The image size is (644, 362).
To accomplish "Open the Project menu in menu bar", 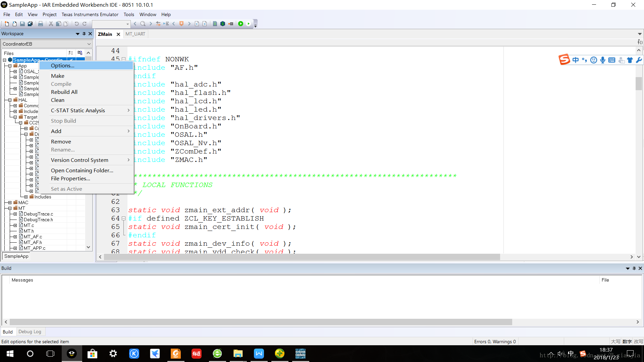I will point(49,14).
